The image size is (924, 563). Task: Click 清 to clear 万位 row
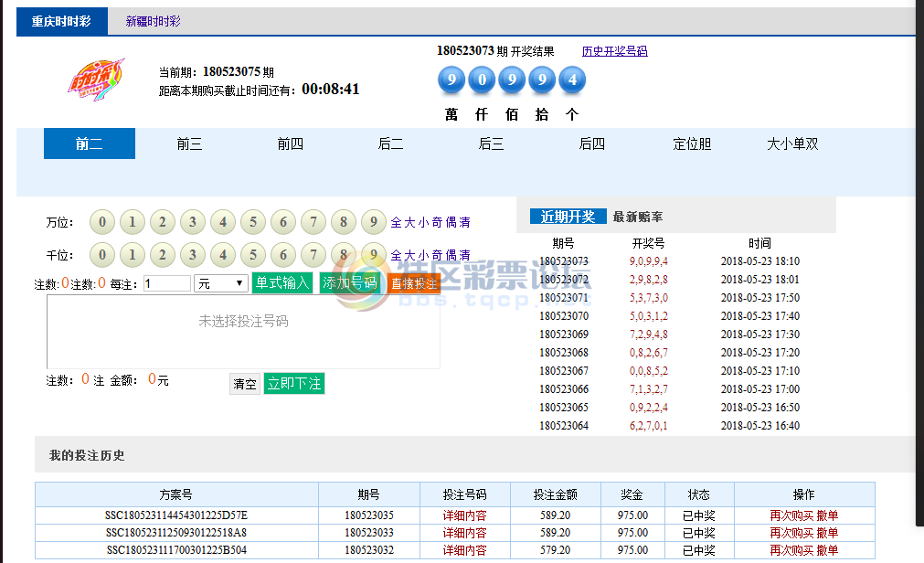[465, 222]
